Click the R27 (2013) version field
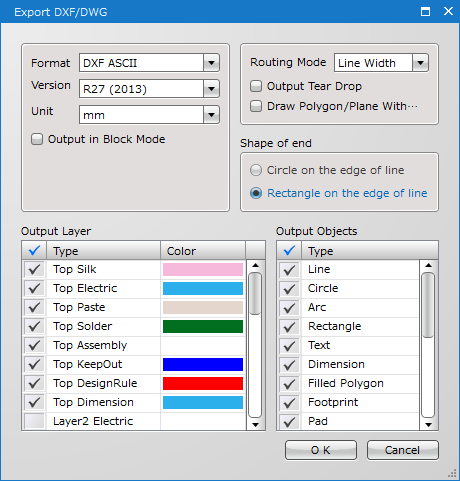The height and width of the screenshot is (481, 460). (x=141, y=89)
